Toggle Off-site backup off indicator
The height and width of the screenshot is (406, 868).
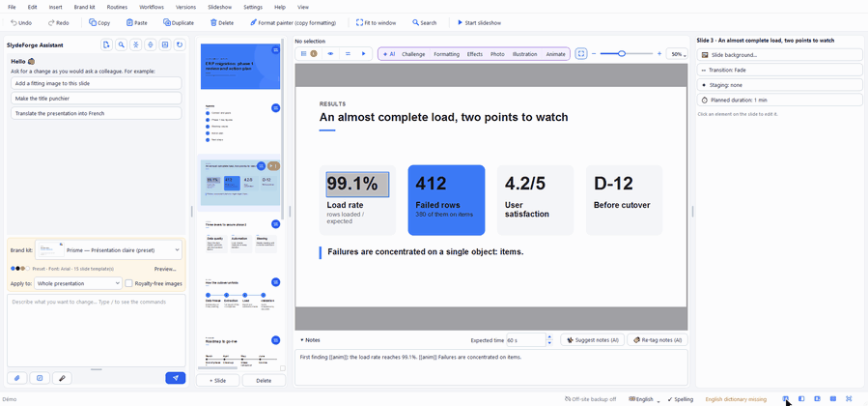tap(590, 399)
